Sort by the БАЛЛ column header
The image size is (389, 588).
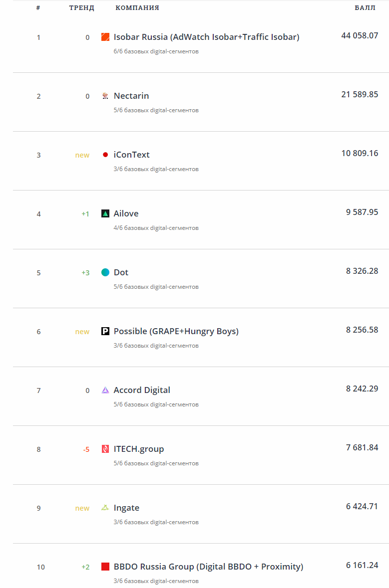365,8
